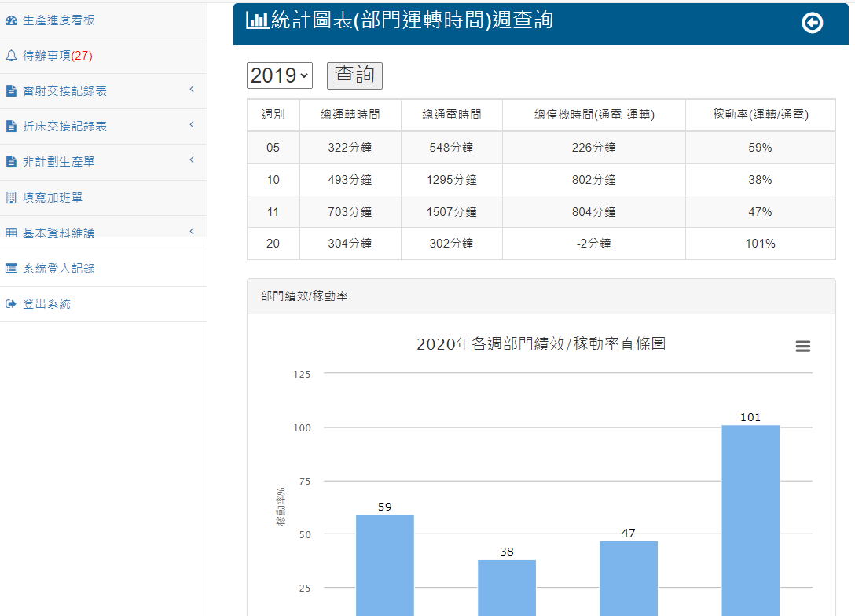Click the back arrow circle icon in header
Image resolution: width=855 pixels, height=616 pixels.
[812, 23]
